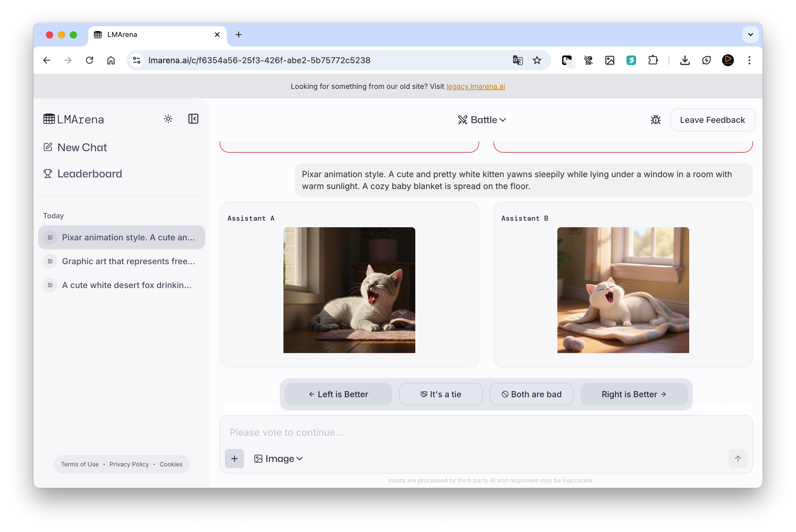Bookmark page with star icon
The image size is (796, 532).
pos(537,61)
